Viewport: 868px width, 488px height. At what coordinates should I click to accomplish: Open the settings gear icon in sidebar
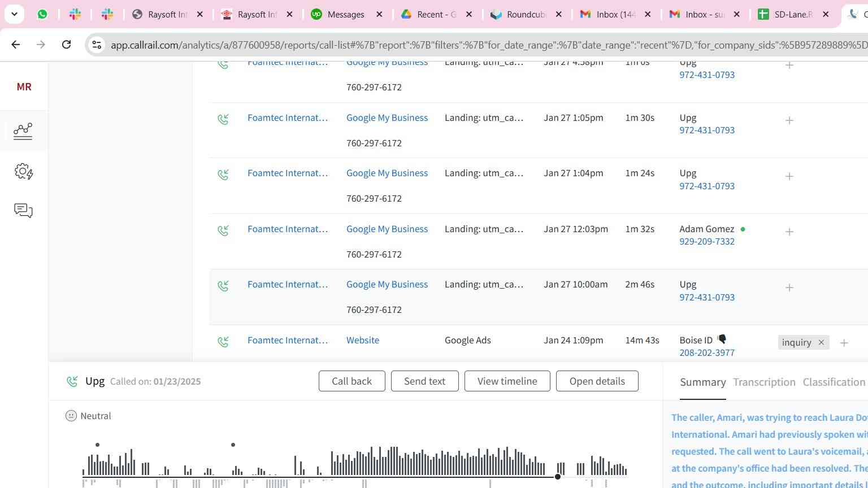[24, 171]
